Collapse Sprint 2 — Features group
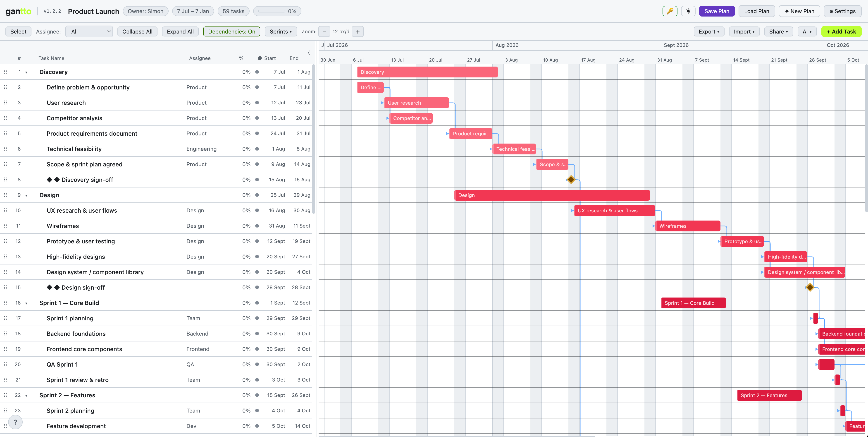The height and width of the screenshot is (437, 868). pyautogui.click(x=26, y=396)
